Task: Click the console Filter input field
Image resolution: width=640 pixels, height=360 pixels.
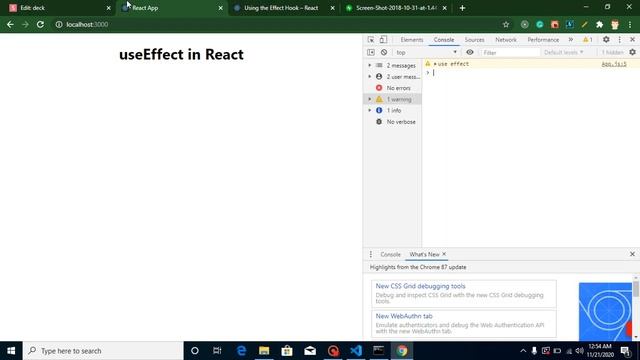Action: click(510, 52)
